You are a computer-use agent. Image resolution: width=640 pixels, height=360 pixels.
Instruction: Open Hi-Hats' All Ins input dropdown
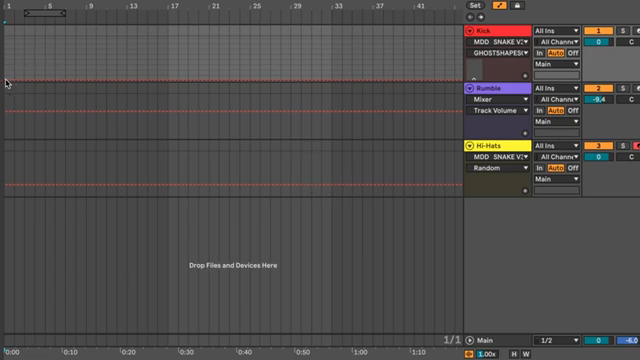pyautogui.click(x=557, y=146)
